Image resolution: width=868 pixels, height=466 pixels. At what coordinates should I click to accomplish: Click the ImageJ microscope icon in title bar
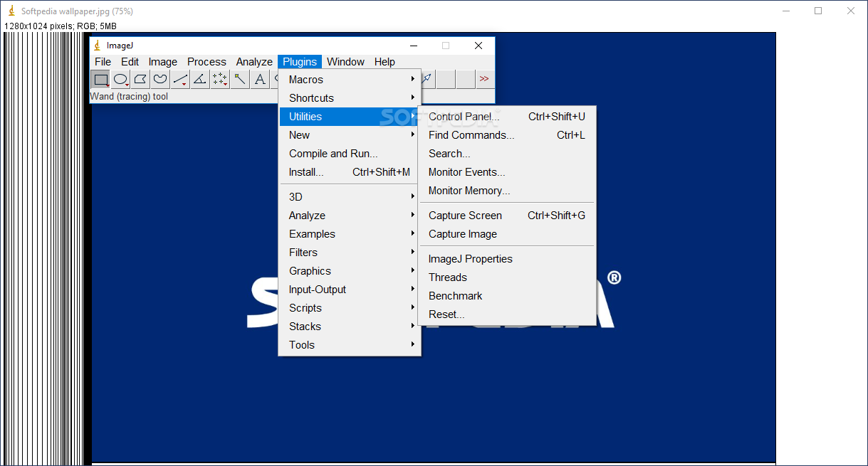pos(98,46)
